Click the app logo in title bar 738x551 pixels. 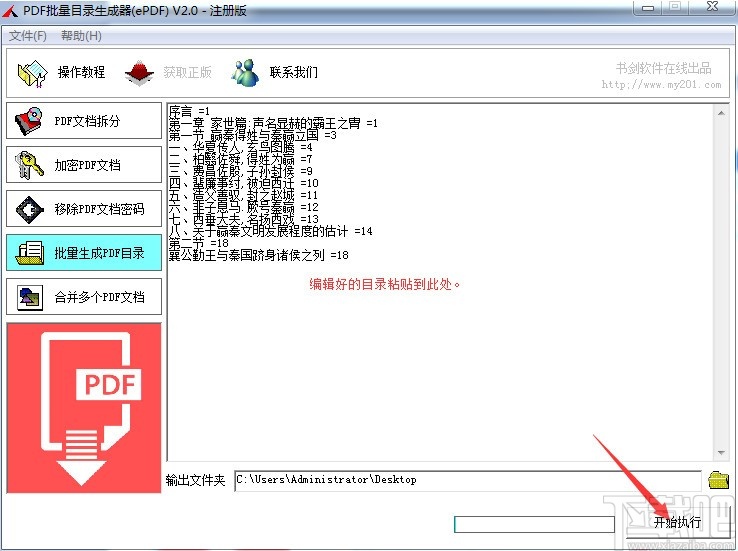[10, 10]
